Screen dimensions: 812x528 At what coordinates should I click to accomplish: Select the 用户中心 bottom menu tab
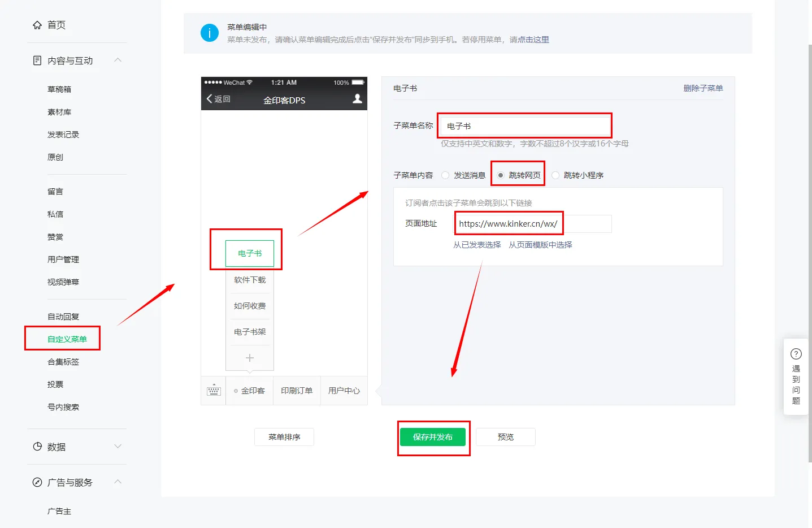pos(344,391)
